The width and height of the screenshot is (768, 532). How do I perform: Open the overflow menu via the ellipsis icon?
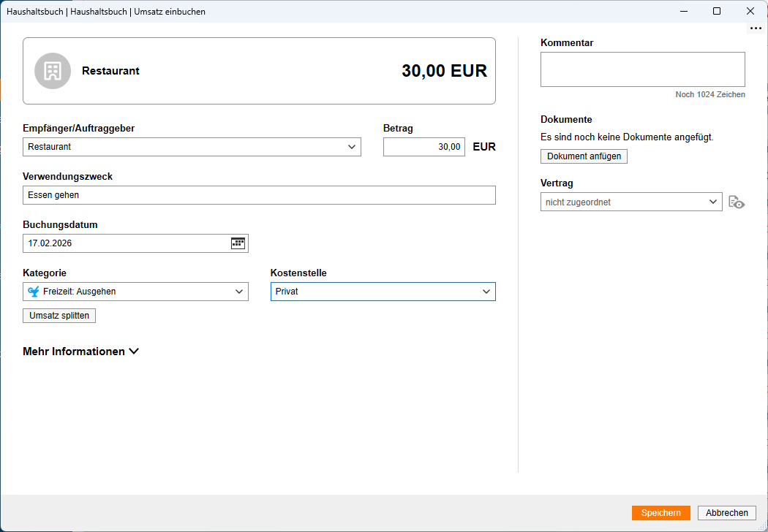pyautogui.click(x=755, y=28)
